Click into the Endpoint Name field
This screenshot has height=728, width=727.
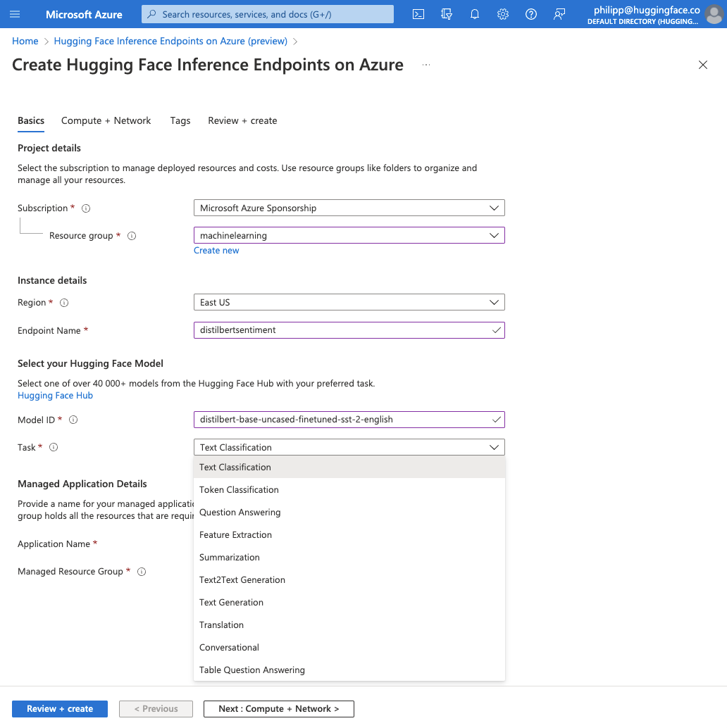342,330
